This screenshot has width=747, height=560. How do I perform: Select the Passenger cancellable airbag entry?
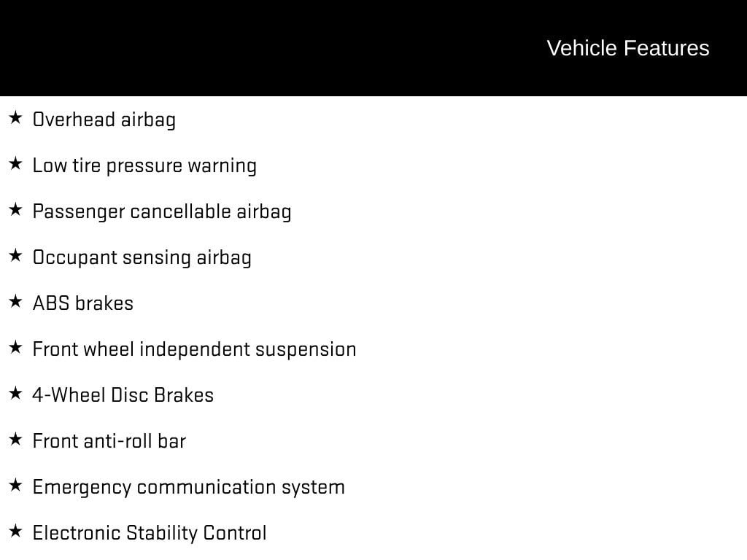162,212
